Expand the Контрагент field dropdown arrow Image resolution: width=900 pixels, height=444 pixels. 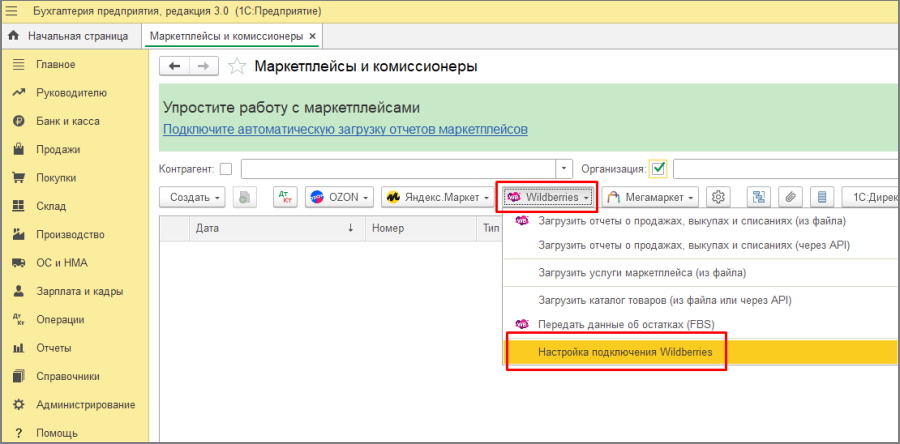(565, 169)
